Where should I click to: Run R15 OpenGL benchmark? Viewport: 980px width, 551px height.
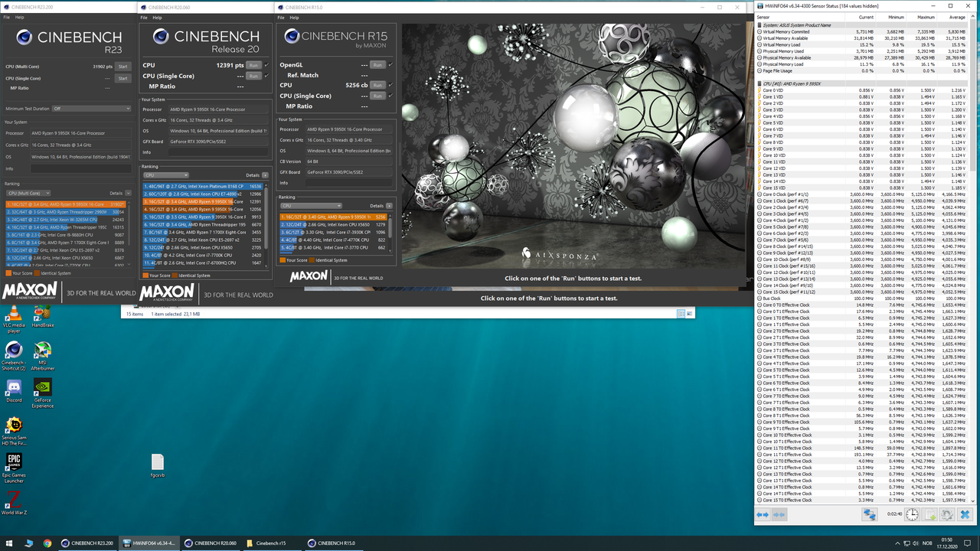[377, 65]
